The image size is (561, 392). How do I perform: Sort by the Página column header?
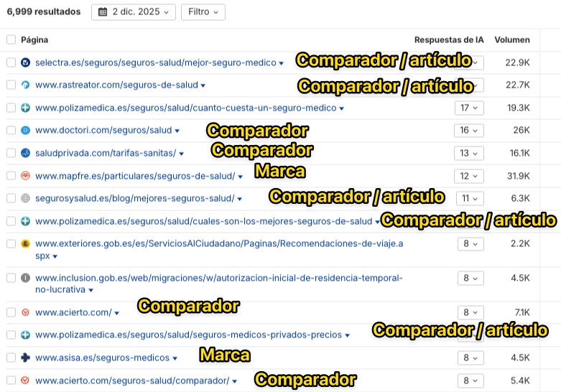34,39
